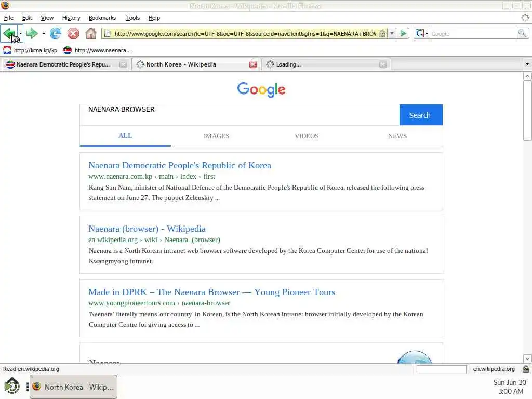Open the URL history dropdown
Screen dimensions: 532x399
pos(392,34)
